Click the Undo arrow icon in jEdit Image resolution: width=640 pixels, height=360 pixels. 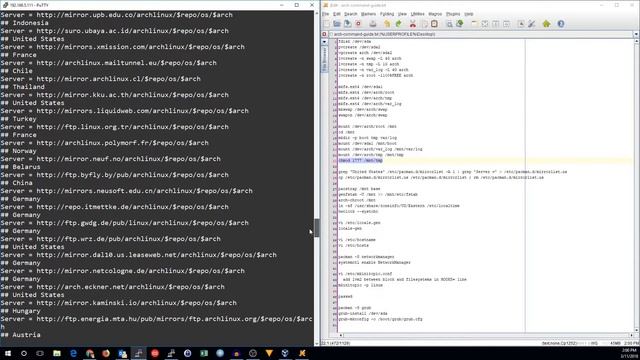point(387,24)
